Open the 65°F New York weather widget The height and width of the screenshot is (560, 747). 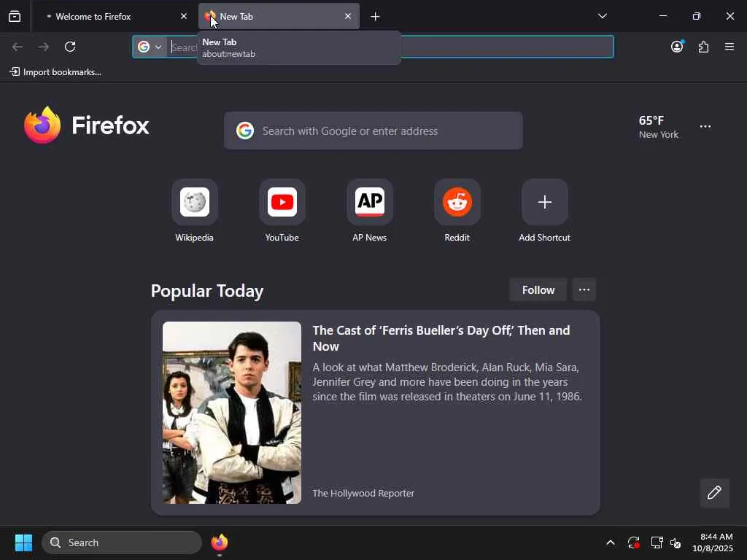coord(659,127)
